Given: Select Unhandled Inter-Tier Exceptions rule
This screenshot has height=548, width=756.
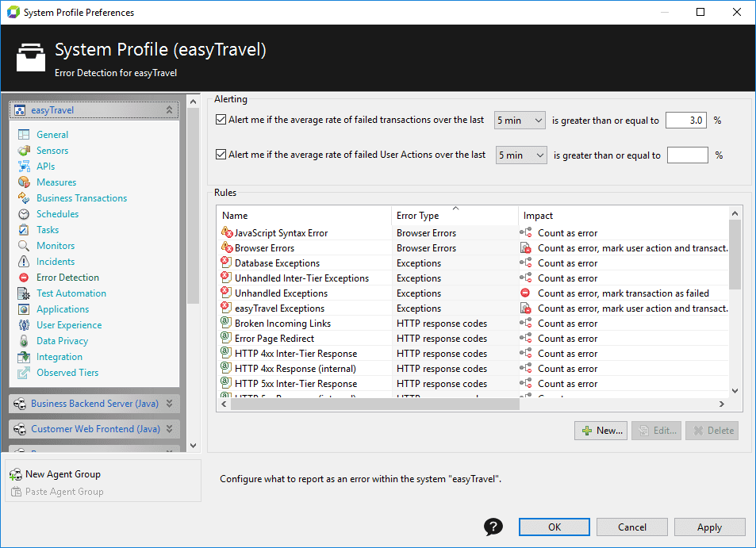Looking at the screenshot, I should pyautogui.click(x=473, y=278).
